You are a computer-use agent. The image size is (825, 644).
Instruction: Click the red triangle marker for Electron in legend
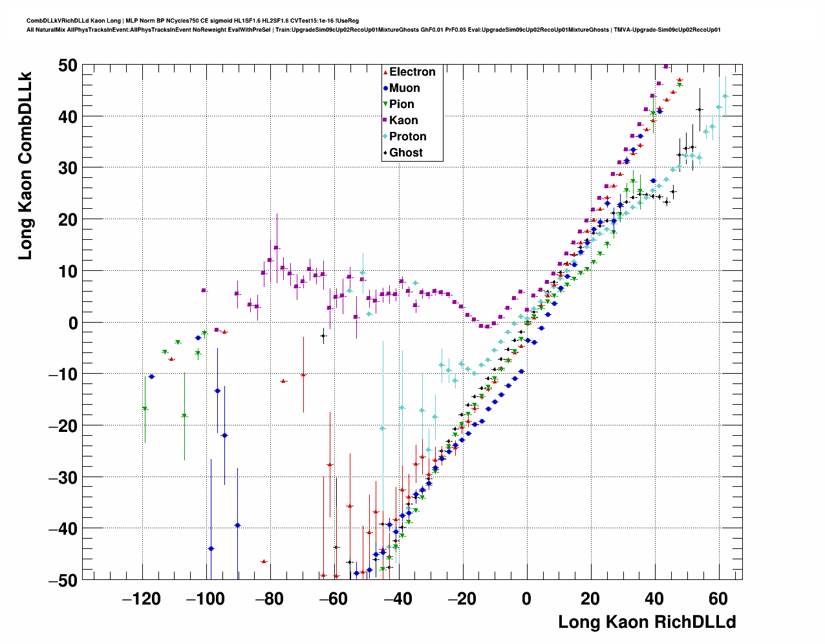tap(385, 72)
